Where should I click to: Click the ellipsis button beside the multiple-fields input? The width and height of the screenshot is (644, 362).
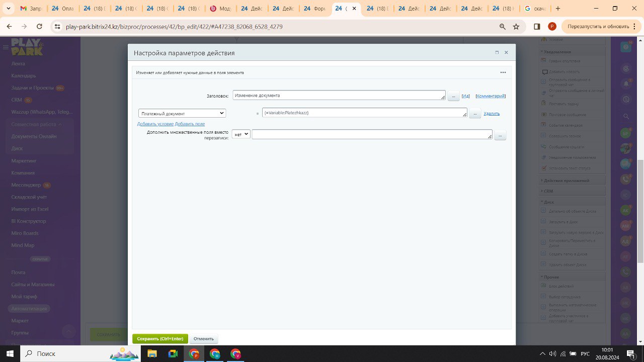(500, 135)
